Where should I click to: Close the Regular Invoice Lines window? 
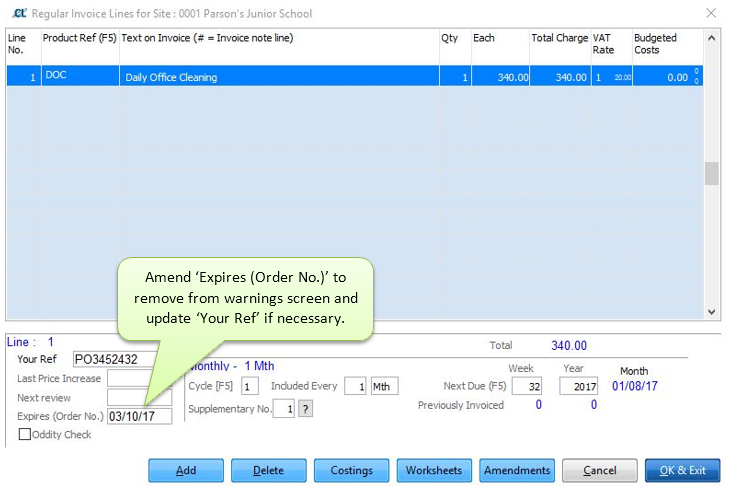tap(710, 14)
